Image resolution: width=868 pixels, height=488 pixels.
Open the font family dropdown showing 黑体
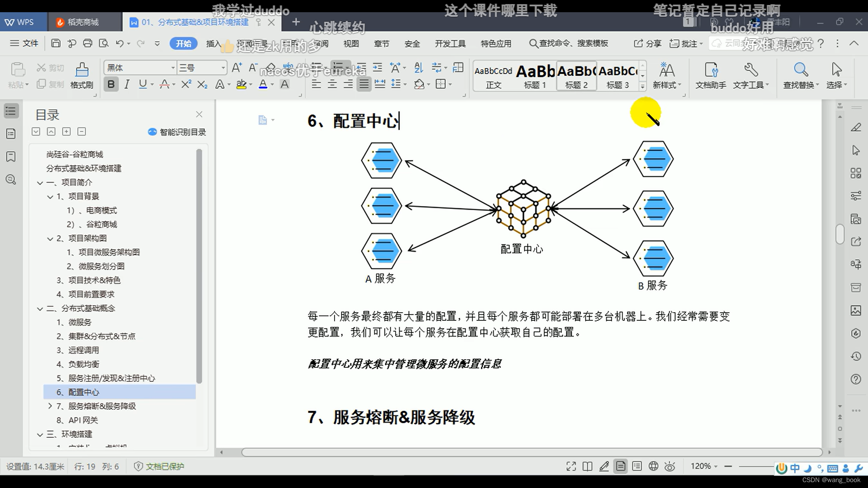[174, 67]
